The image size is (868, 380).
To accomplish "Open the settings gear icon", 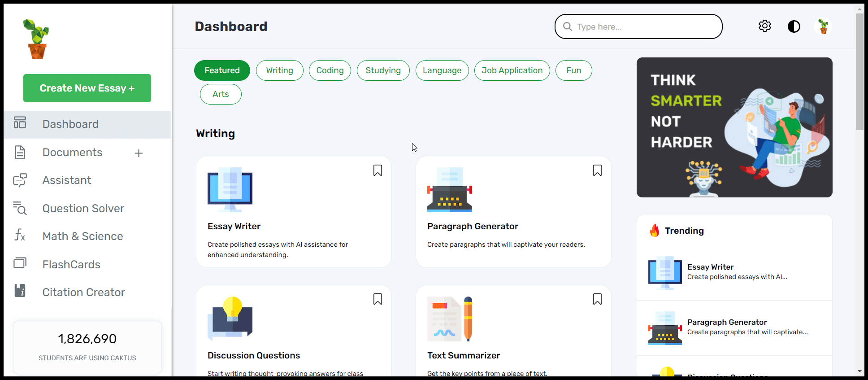I will tap(765, 26).
